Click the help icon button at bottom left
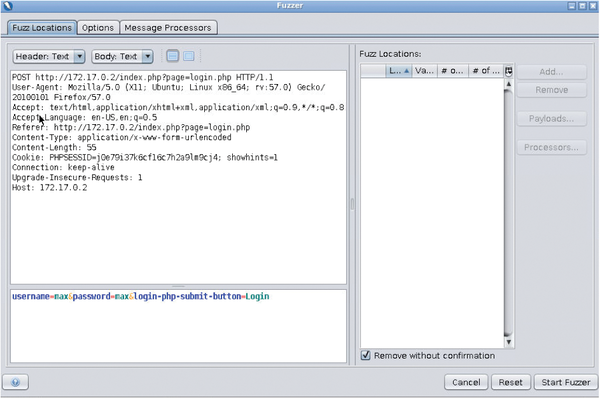This screenshot has width=600, height=398. [15, 382]
